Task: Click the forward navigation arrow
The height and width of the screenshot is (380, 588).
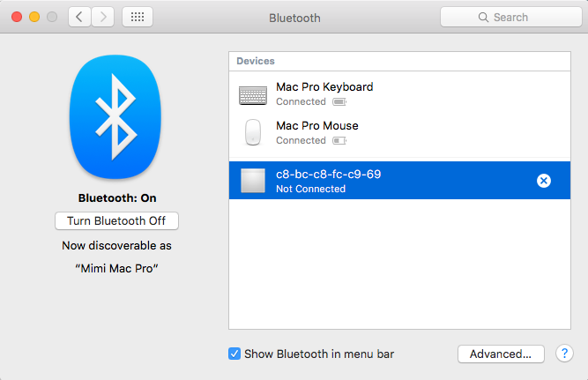Action: (x=103, y=17)
